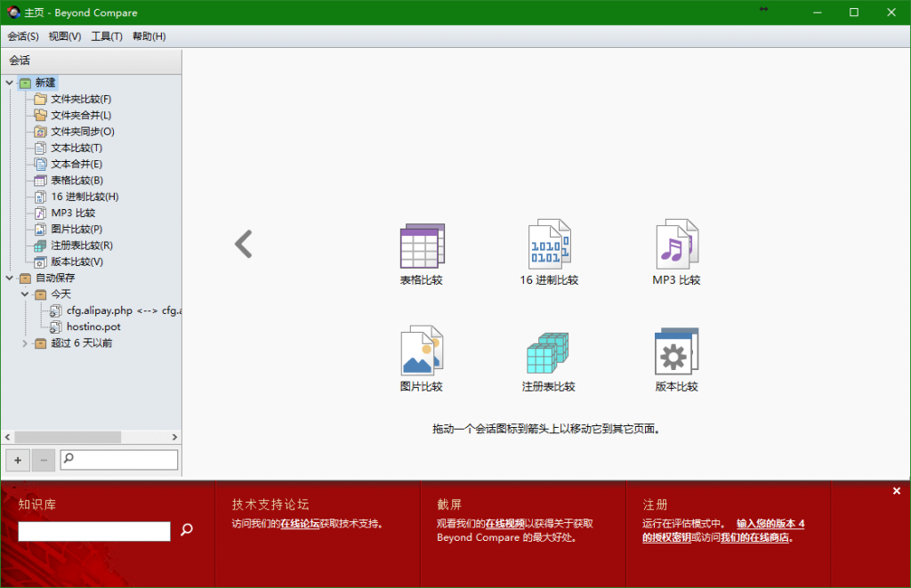Expand the 超过 6 天以前 folder
911x588 pixels.
(x=25, y=343)
